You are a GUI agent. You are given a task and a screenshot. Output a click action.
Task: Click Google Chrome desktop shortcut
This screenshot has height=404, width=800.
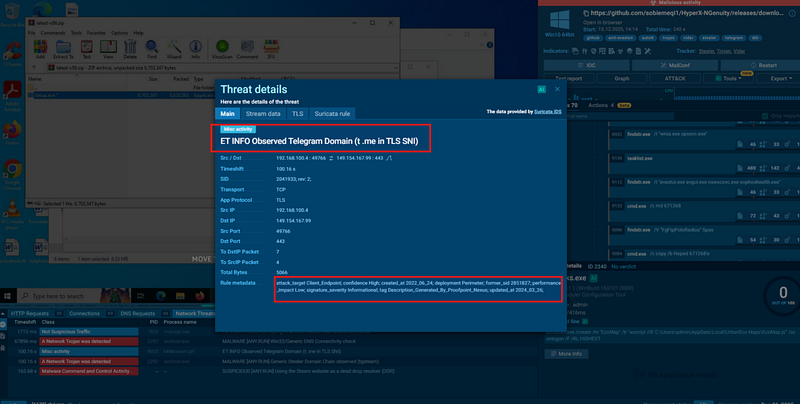[x=12, y=174]
